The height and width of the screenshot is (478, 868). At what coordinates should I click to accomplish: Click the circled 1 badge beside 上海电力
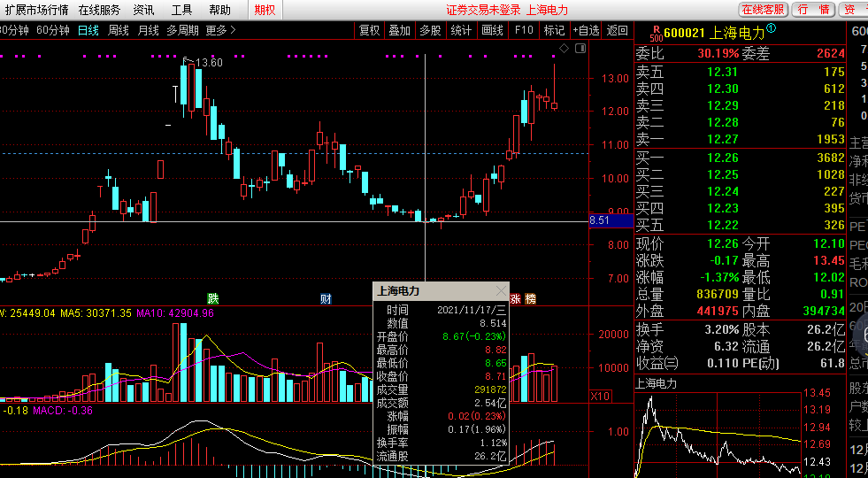pyautogui.click(x=772, y=28)
